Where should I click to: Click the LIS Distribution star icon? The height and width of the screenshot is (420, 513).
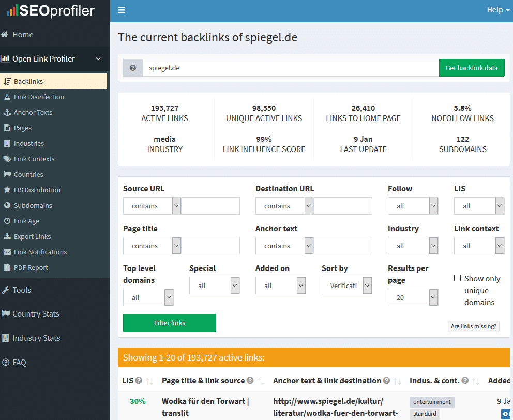pos(7,190)
